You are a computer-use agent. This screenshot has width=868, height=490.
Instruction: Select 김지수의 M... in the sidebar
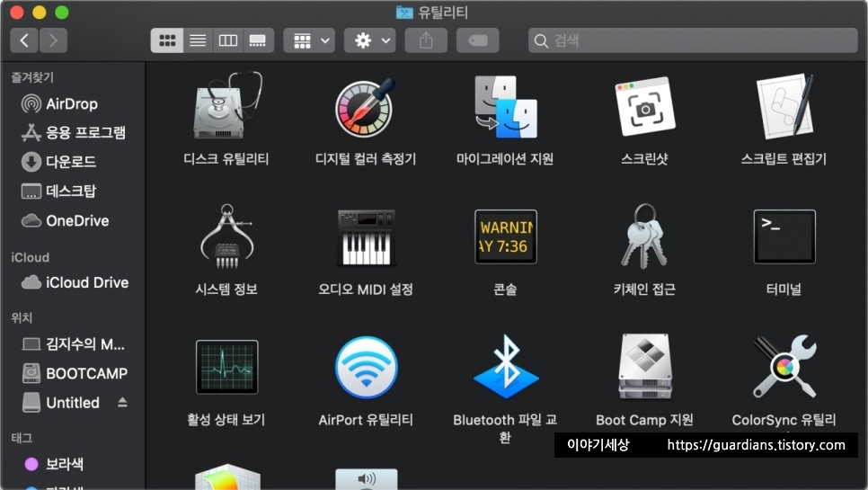click(73, 343)
